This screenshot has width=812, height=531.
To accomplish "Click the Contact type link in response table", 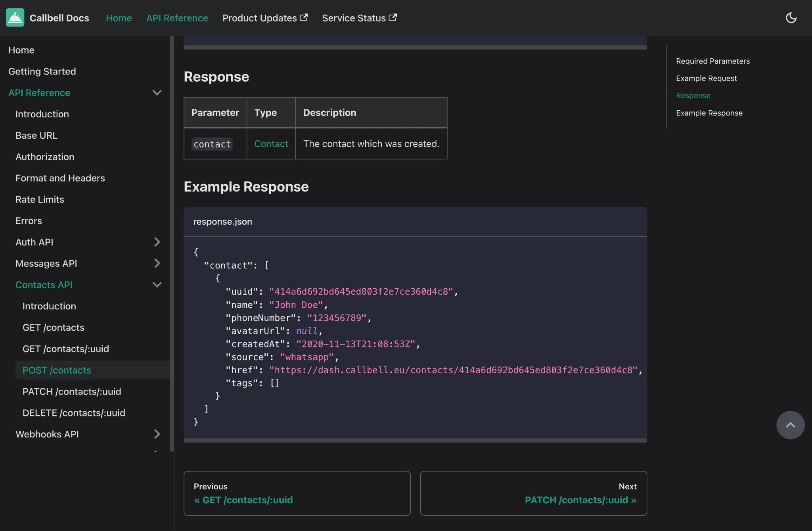I will 271,143.
